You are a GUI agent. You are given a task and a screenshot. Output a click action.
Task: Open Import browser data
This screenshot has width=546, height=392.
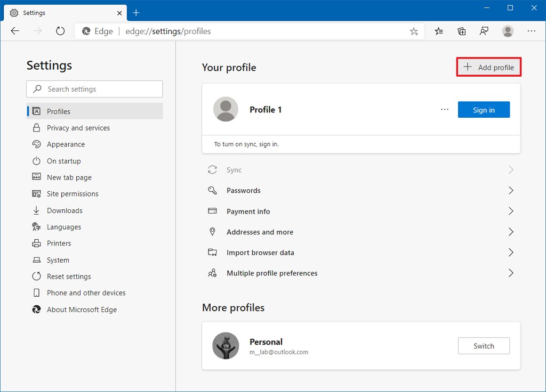tap(360, 252)
